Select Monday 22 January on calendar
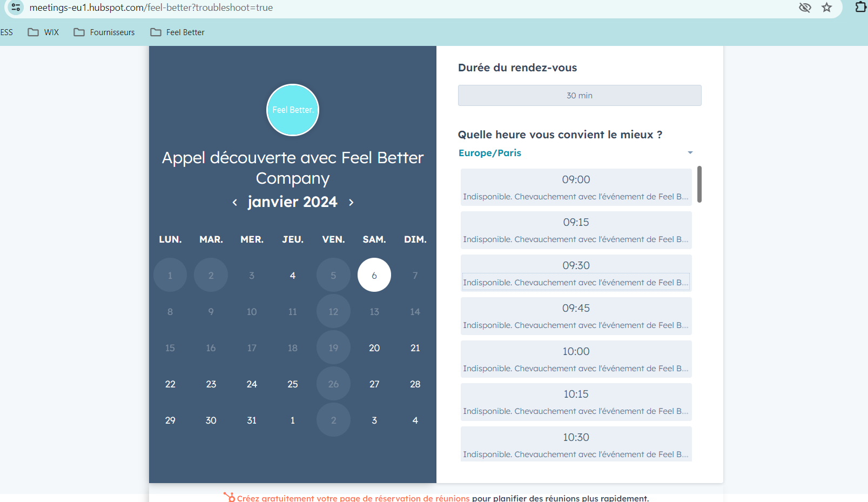 click(170, 384)
